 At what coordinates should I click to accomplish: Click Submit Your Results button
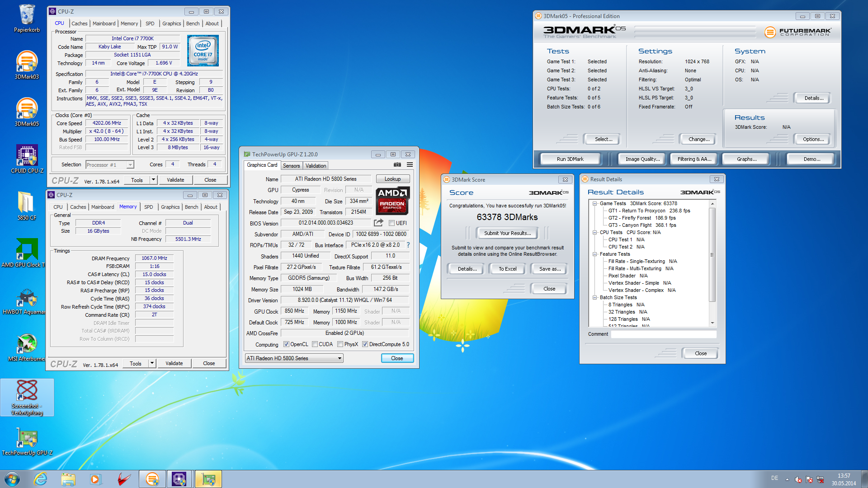click(x=507, y=233)
